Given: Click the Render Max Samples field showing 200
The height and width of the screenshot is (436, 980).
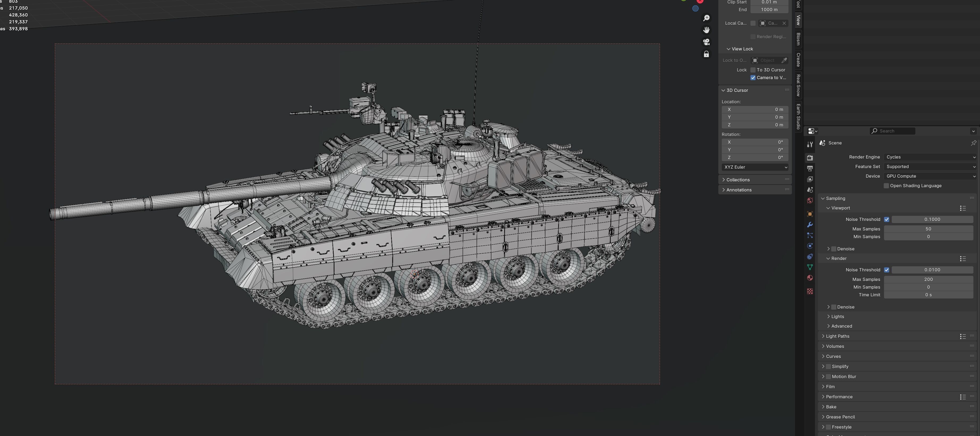Looking at the screenshot, I should click(928, 279).
